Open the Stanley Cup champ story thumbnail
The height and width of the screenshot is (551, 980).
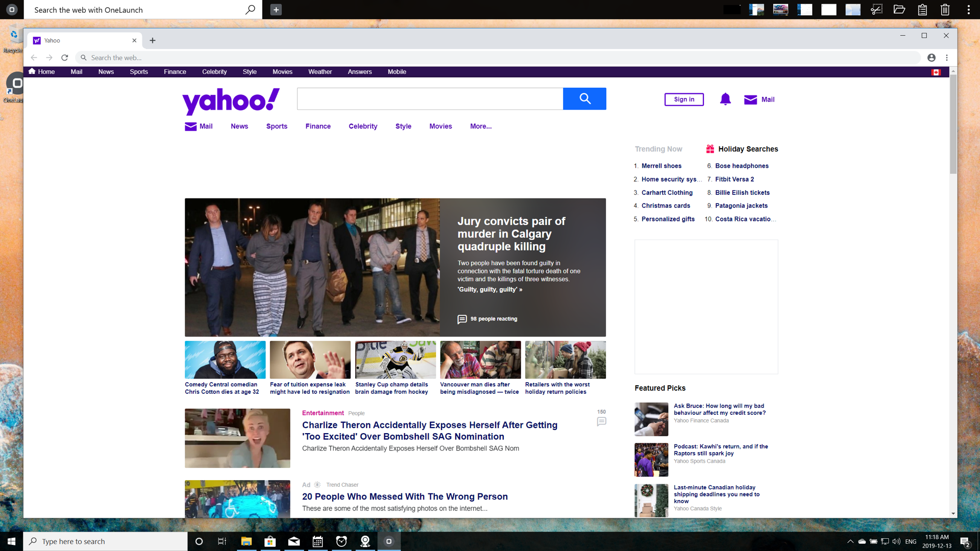(x=396, y=360)
